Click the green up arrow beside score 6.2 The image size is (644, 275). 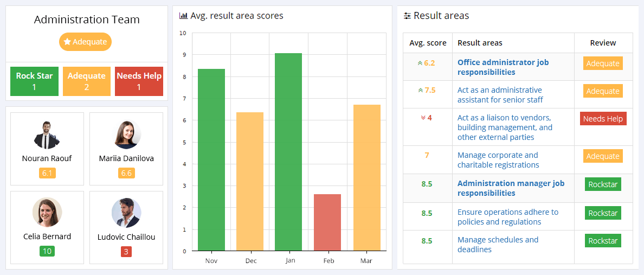[420, 63]
